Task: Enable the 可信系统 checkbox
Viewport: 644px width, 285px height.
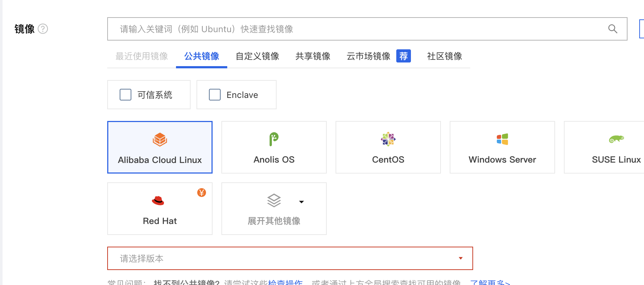Action: tap(126, 95)
